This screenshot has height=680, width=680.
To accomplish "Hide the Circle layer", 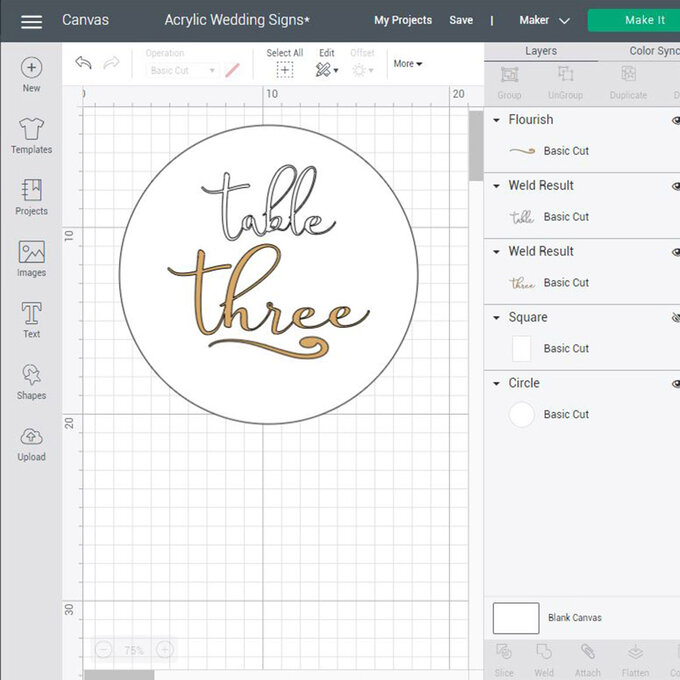I will coord(675,384).
